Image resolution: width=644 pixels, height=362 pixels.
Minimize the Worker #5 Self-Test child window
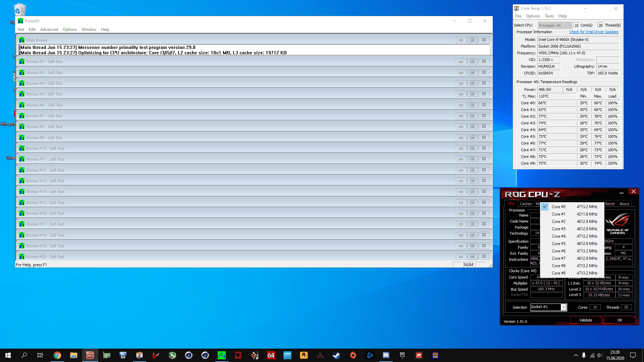click(x=461, y=94)
